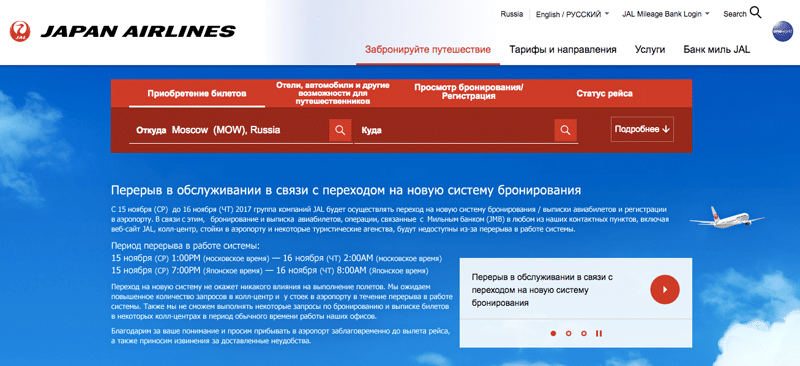Select the third carousel dot

click(x=584, y=333)
